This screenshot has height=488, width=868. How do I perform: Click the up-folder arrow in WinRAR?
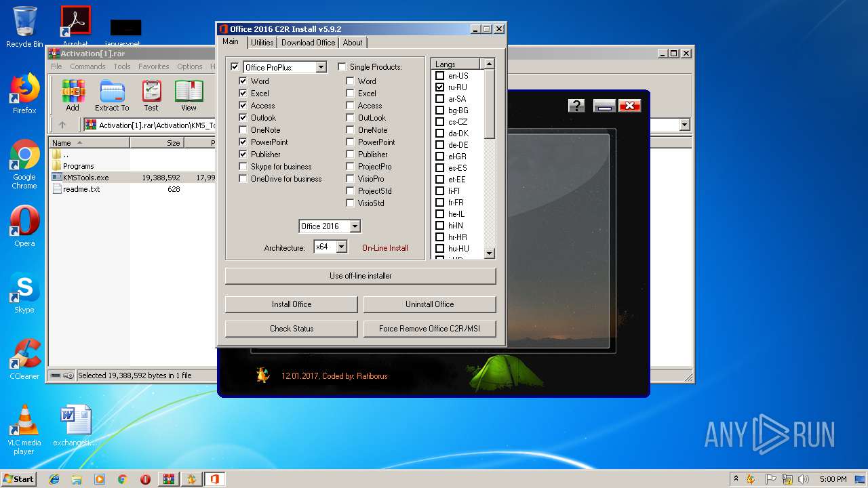62,125
